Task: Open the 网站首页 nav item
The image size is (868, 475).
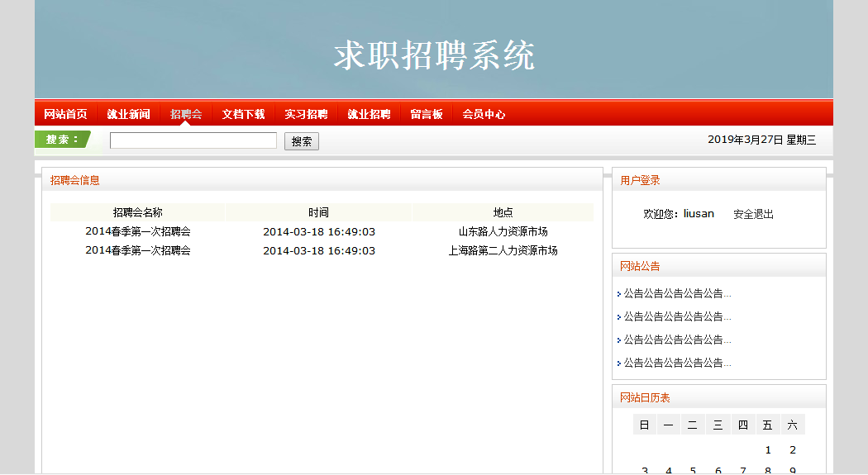Action: tap(65, 114)
